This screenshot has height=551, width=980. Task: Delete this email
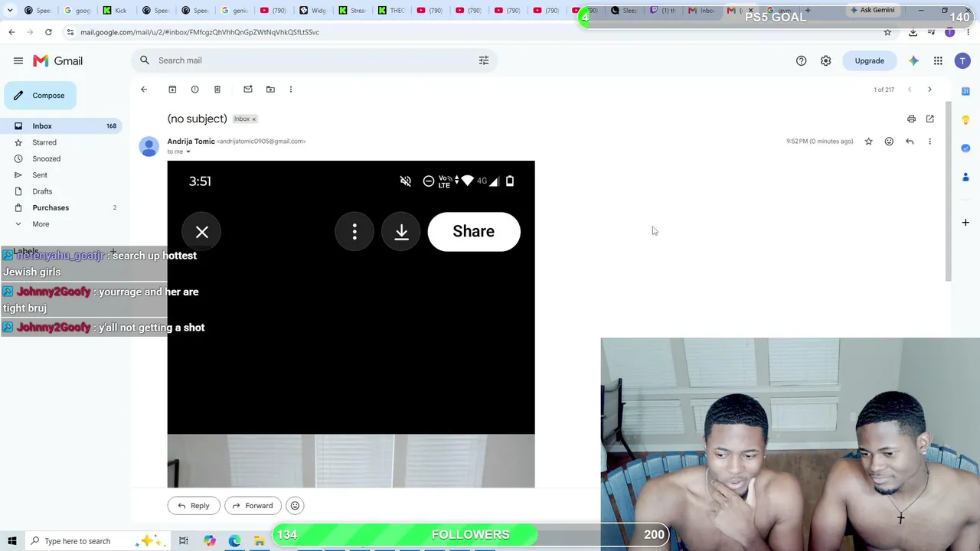[217, 90]
